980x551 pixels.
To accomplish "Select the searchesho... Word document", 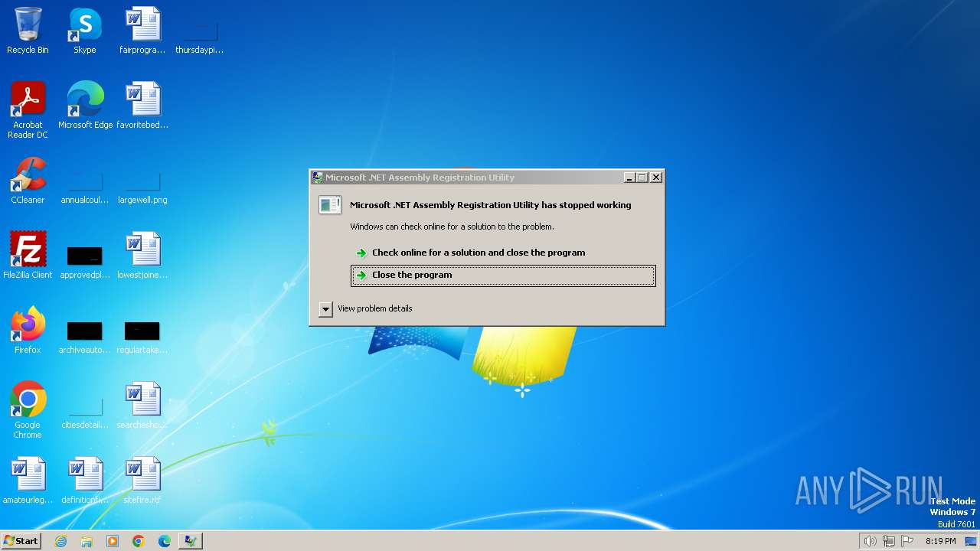I will click(x=142, y=406).
